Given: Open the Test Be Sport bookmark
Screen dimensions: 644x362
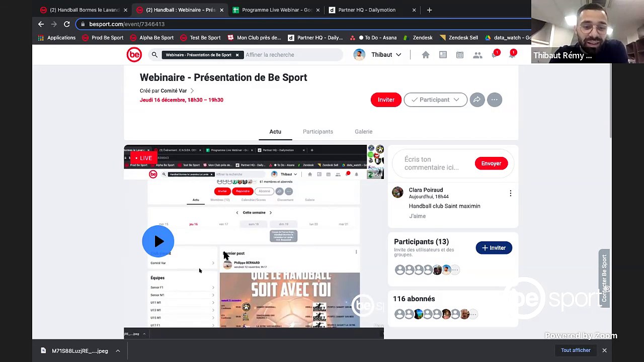Looking at the screenshot, I should tap(200, 38).
